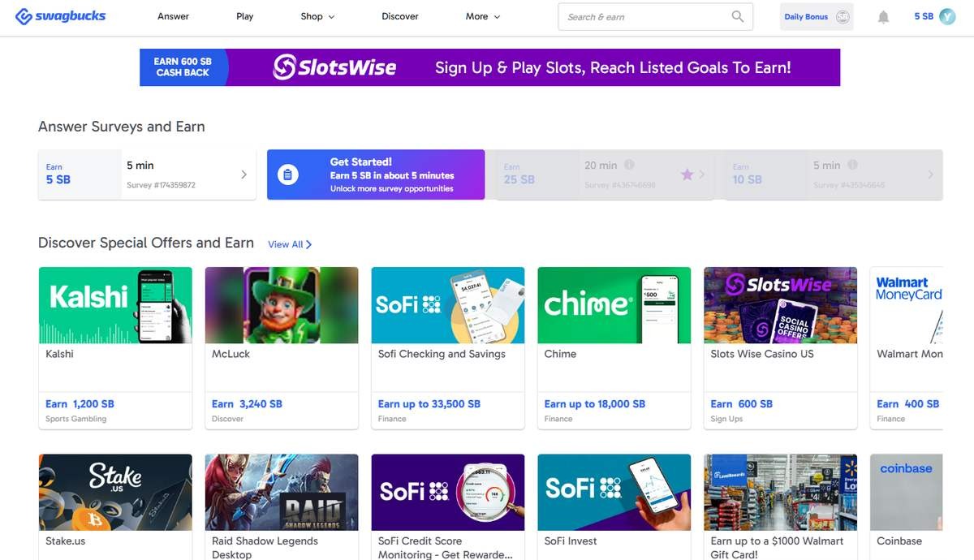974x560 pixels.
Task: Open the McLuck leprechaun thumbnail
Action: [x=282, y=305]
